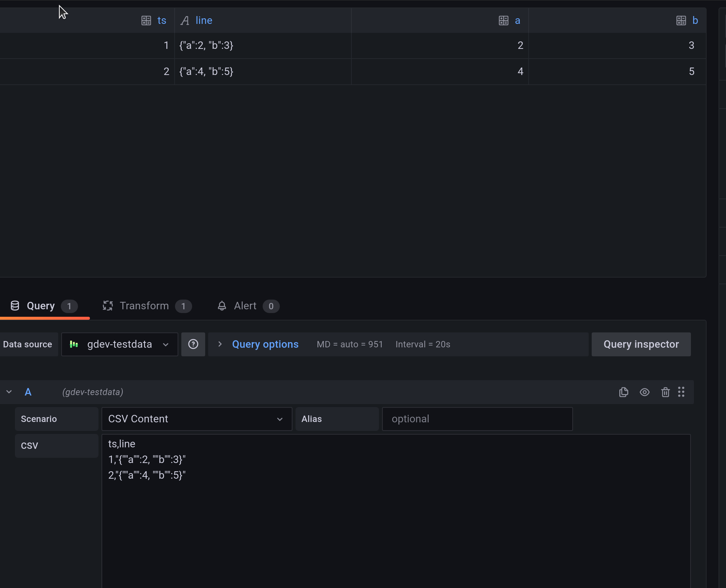Click the Interval = 20s text
Image resolution: width=726 pixels, height=588 pixels.
pyautogui.click(x=423, y=344)
